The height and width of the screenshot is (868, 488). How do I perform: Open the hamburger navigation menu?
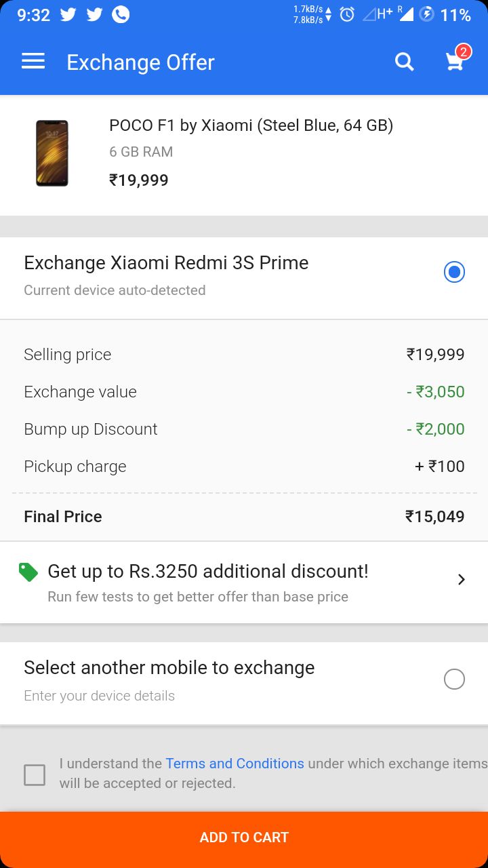(33, 62)
